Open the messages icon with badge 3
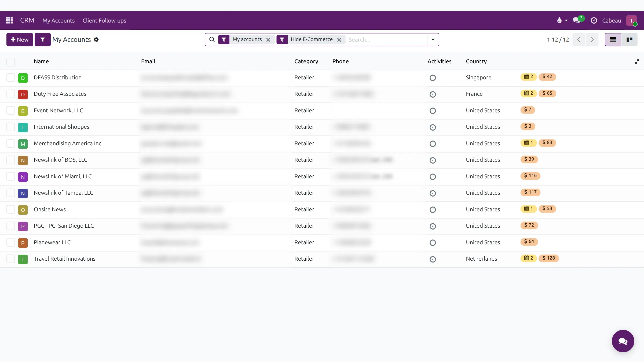The image size is (644, 362). tap(578, 20)
